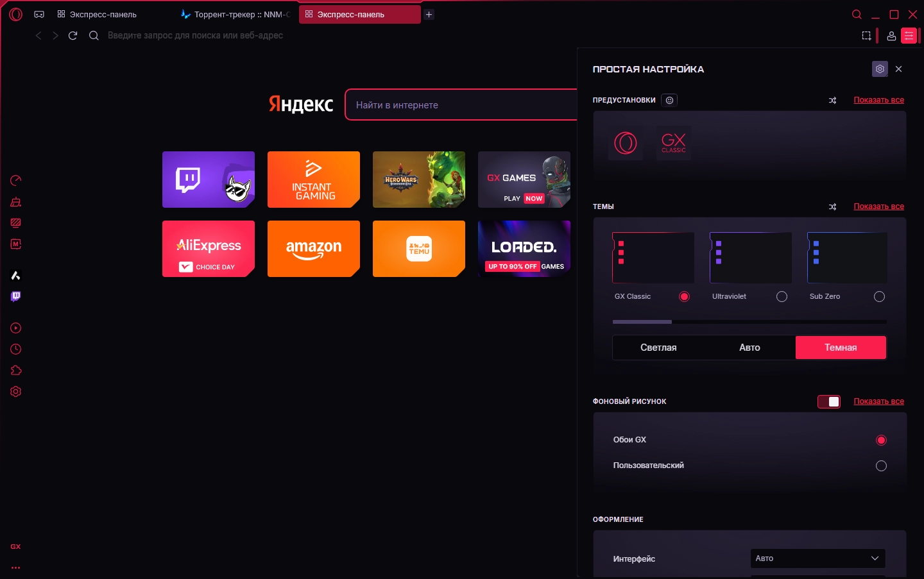Toggle the Фоновый рисунок switch
Viewport: 924px width, 579px height.
[x=829, y=401]
